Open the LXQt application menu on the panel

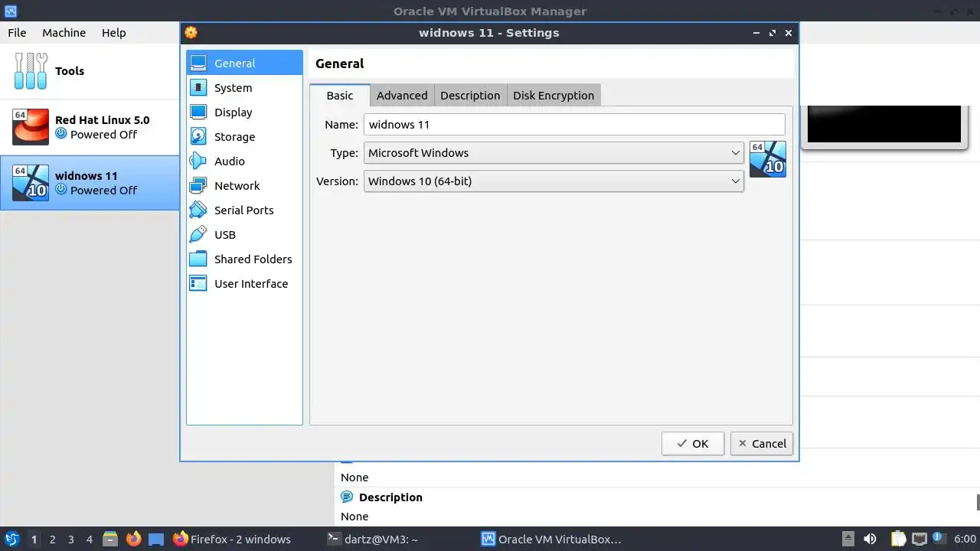click(11, 540)
